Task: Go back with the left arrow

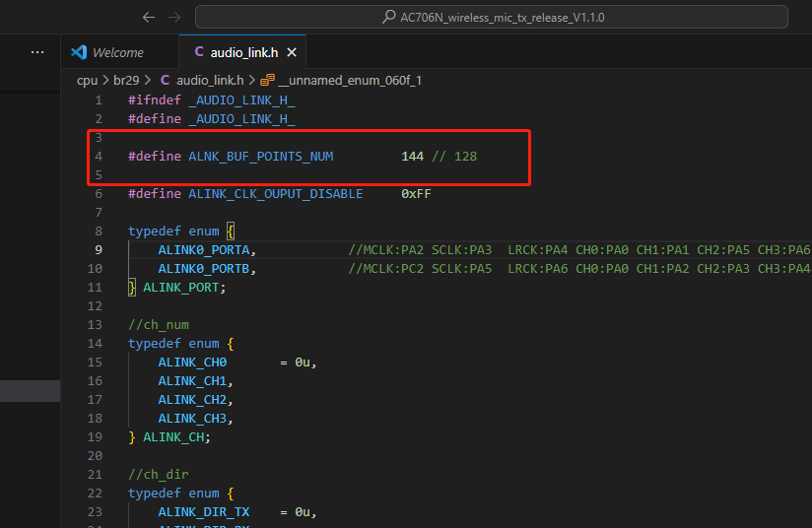Action: [x=149, y=18]
